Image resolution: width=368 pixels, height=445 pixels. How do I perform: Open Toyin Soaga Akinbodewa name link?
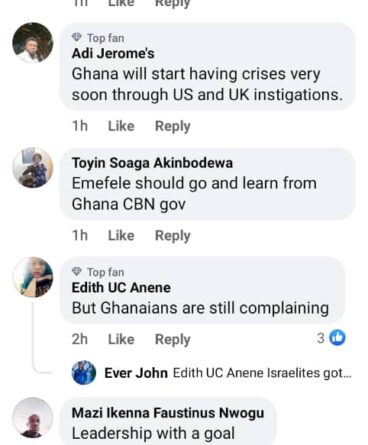(x=152, y=163)
